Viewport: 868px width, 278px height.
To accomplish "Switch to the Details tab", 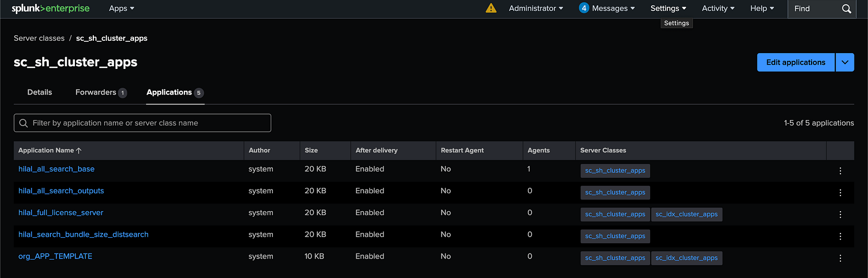I will click(x=40, y=92).
